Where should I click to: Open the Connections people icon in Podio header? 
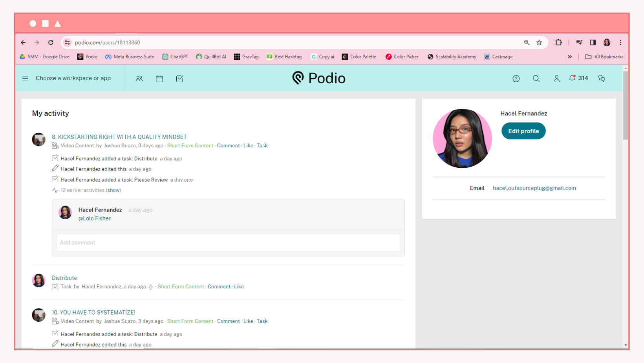139,79
